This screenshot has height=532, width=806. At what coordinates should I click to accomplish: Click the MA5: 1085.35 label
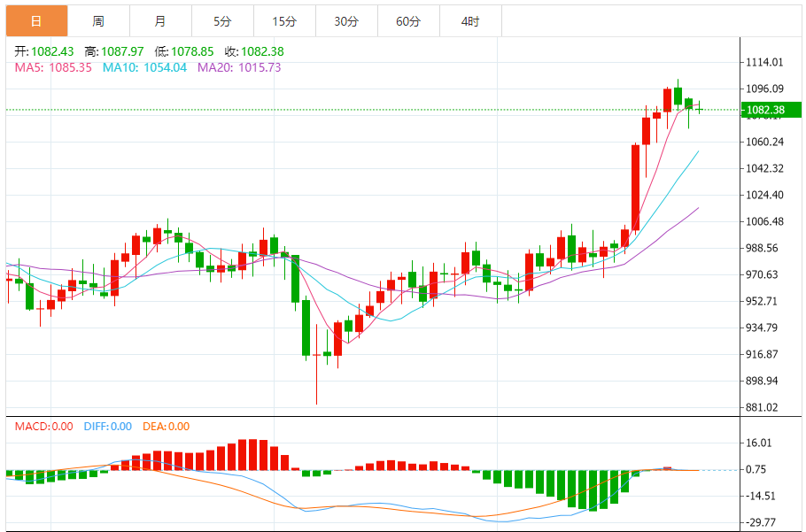click(53, 67)
